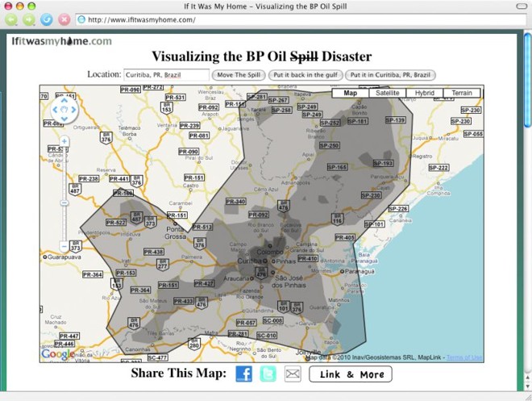
Task: Switch to the Terrain view tab
Action: pyautogui.click(x=462, y=93)
